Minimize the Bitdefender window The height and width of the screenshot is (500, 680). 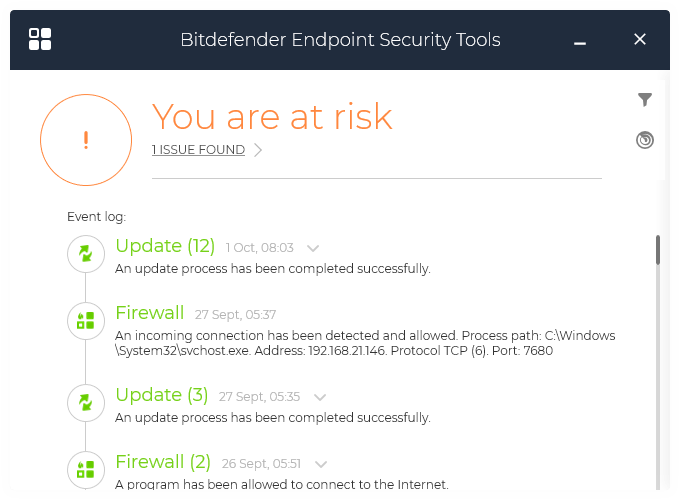580,41
